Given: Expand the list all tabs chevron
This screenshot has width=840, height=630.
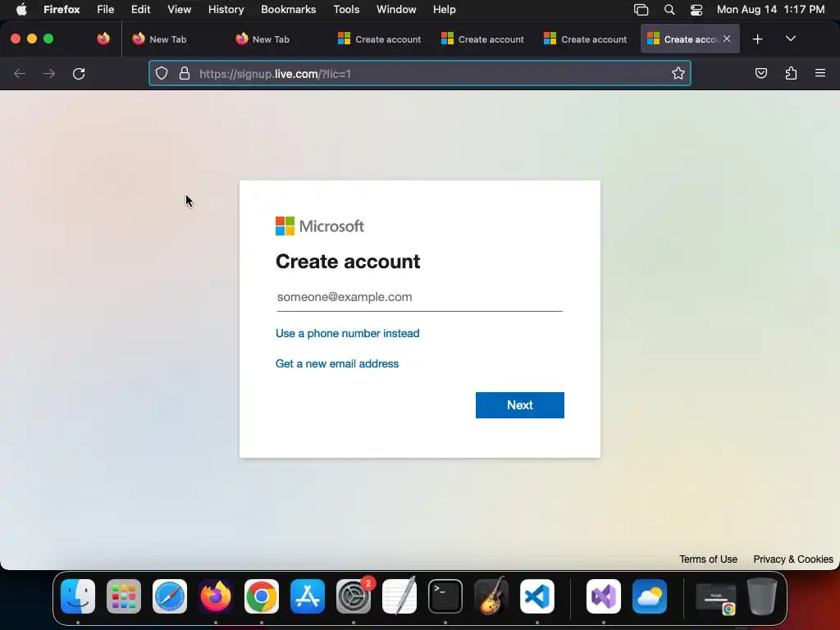Looking at the screenshot, I should [790, 39].
